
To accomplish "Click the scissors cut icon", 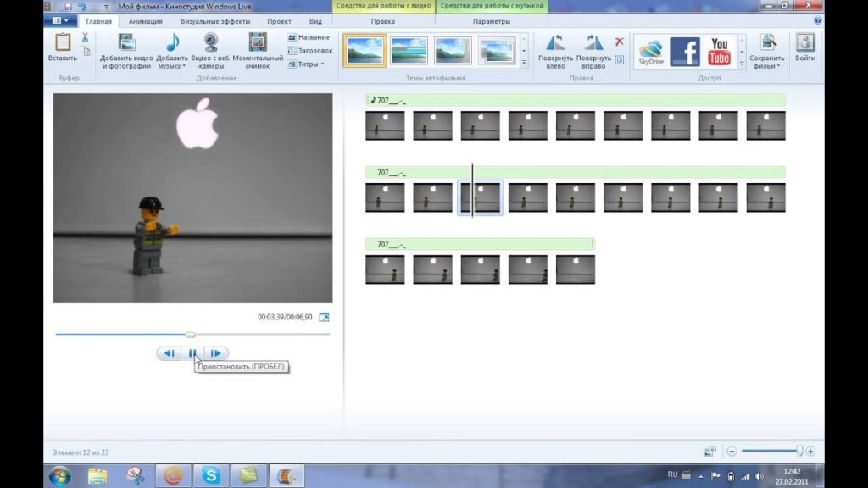I will pos(85,37).
